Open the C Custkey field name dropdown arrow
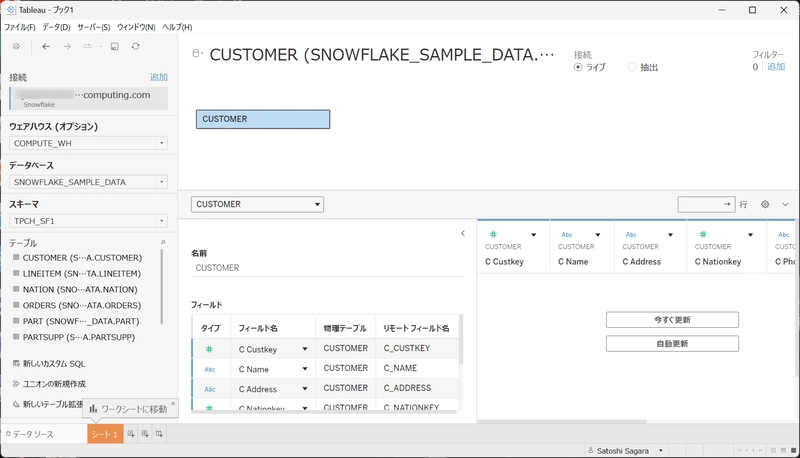Image resolution: width=800 pixels, height=458 pixels. (305, 349)
